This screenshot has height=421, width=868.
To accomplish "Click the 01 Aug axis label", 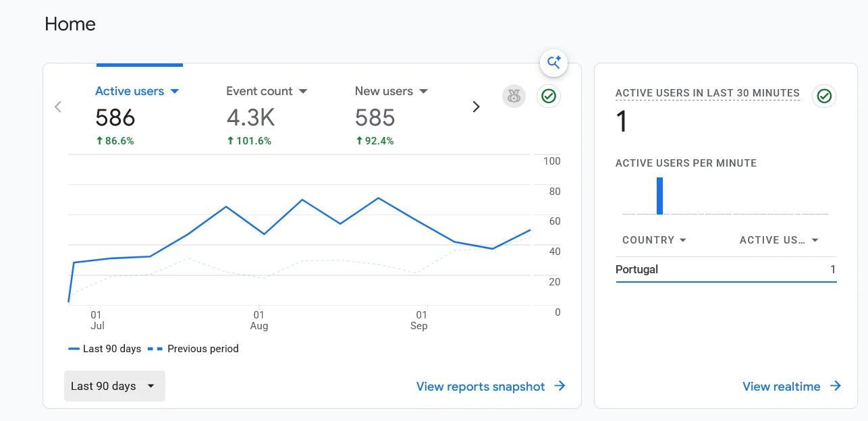I will click(x=259, y=320).
